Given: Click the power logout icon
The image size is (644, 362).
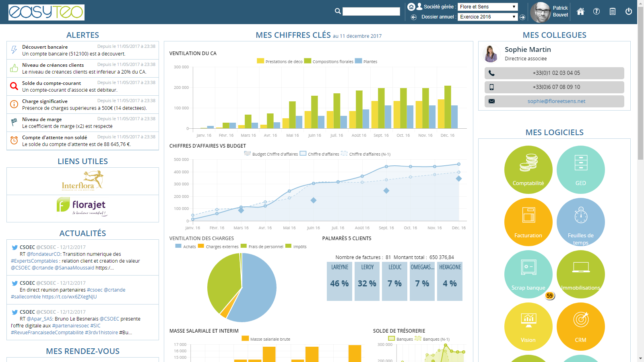Looking at the screenshot, I should point(628,12).
